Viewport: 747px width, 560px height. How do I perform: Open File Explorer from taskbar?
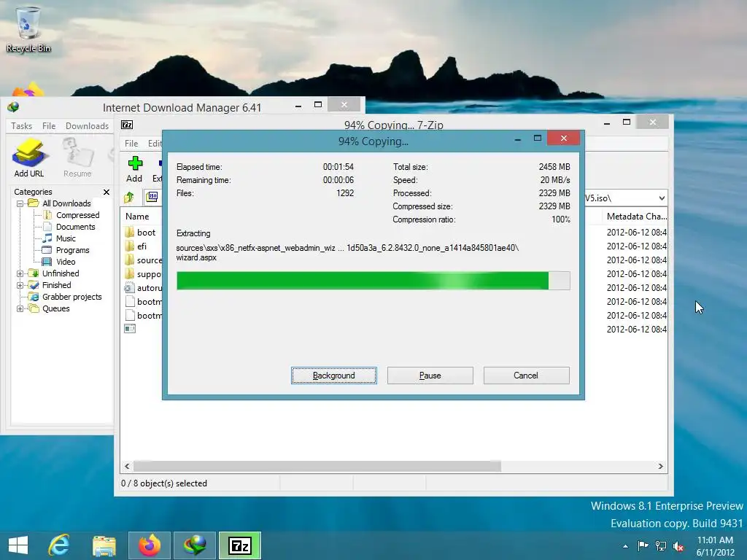[x=104, y=545]
